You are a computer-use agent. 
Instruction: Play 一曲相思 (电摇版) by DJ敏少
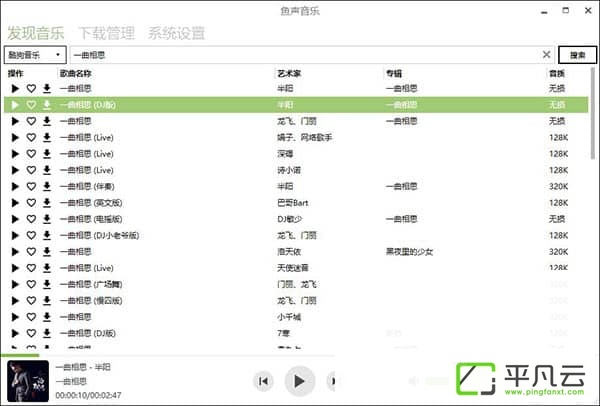(x=15, y=219)
